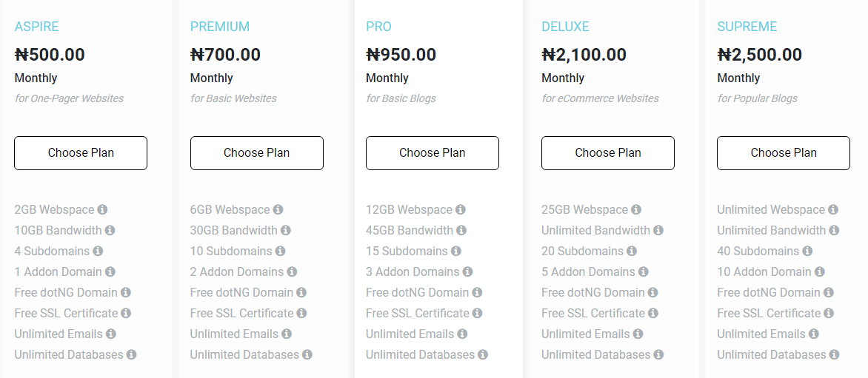The image size is (868, 378).
Task: Click info icon beside Pro Free SSL Certificate
Action: [x=477, y=314]
